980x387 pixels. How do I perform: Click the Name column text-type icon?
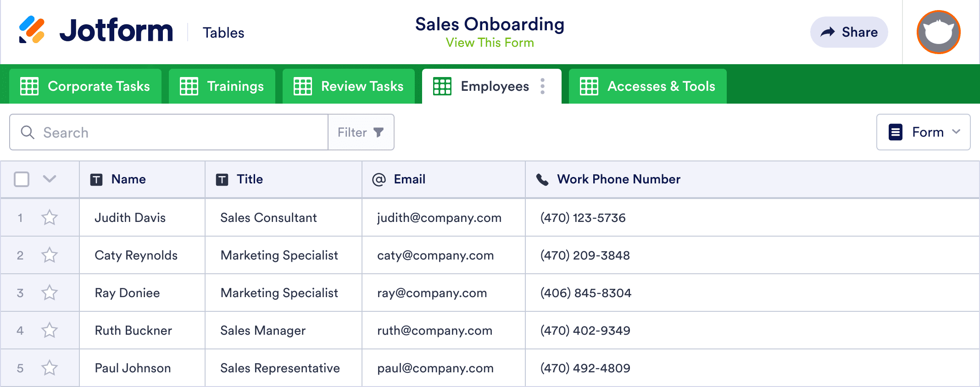pyautogui.click(x=96, y=179)
